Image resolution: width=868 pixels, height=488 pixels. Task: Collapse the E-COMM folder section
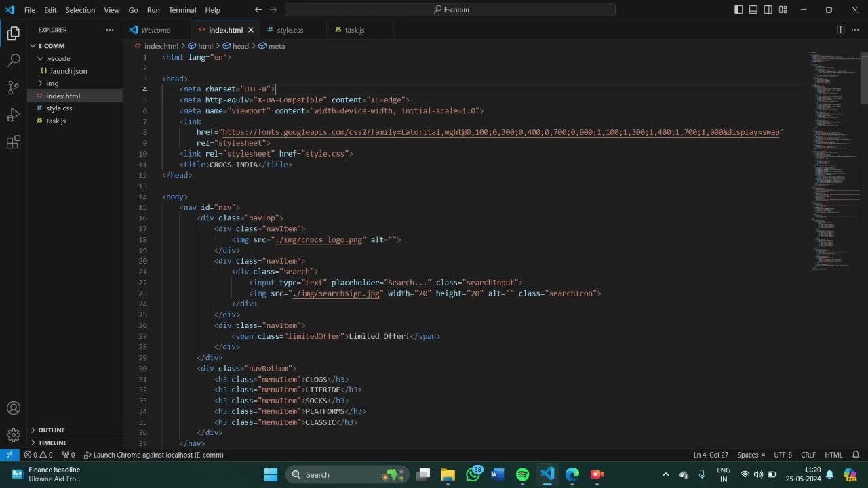(x=51, y=46)
